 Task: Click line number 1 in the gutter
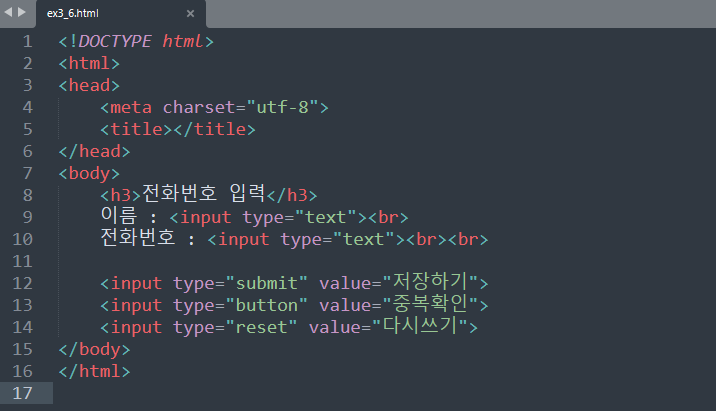coord(28,42)
